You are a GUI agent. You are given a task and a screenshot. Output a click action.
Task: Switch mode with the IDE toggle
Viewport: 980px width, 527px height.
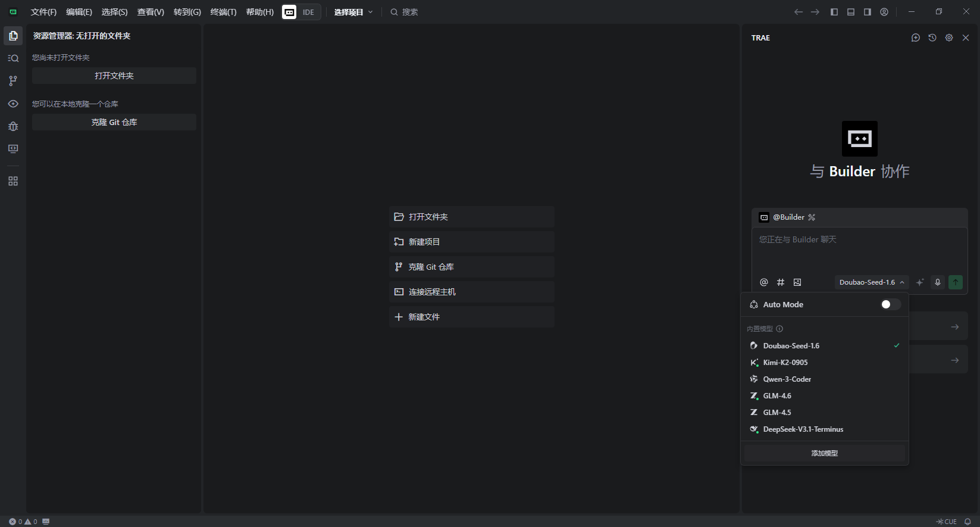click(x=301, y=12)
